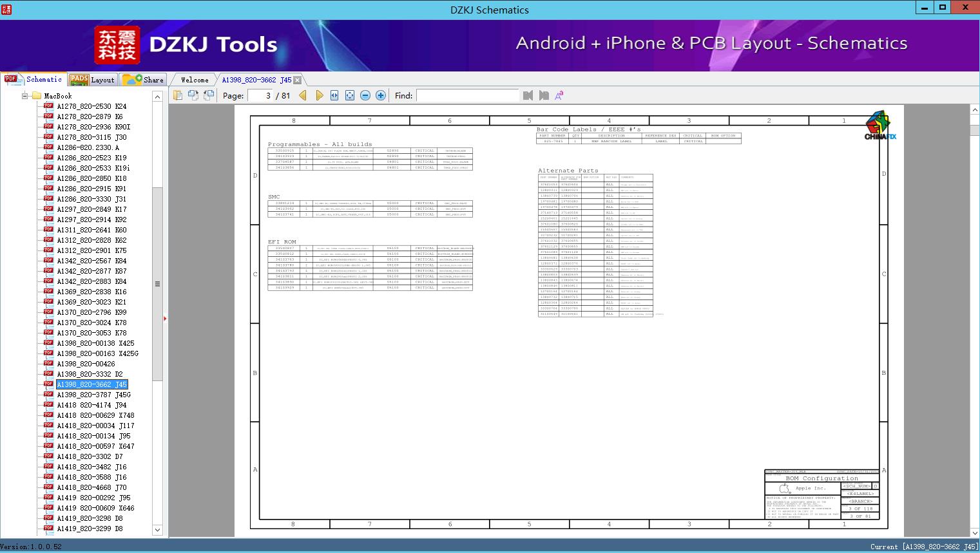This screenshot has width=980, height=553.
Task: Open A1418_820-3302 D7 schematic
Action: (x=90, y=456)
